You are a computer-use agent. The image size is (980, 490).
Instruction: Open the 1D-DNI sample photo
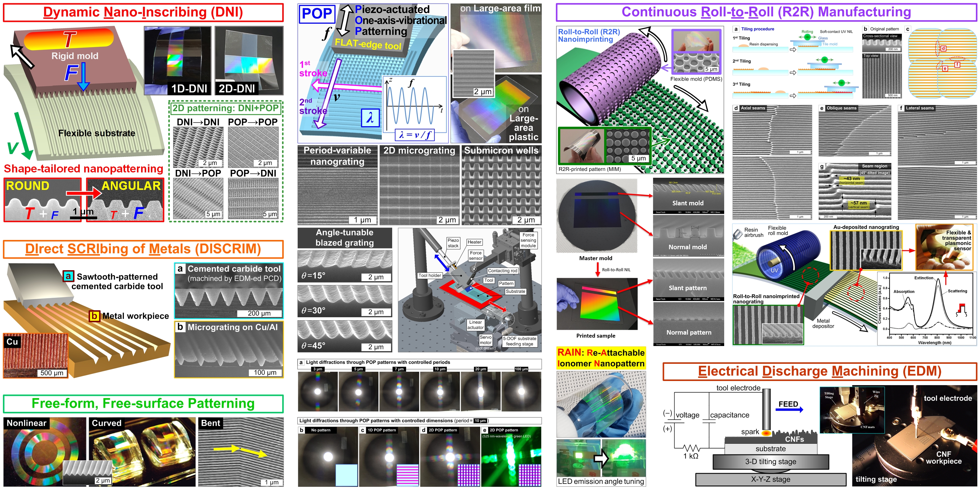177,60
